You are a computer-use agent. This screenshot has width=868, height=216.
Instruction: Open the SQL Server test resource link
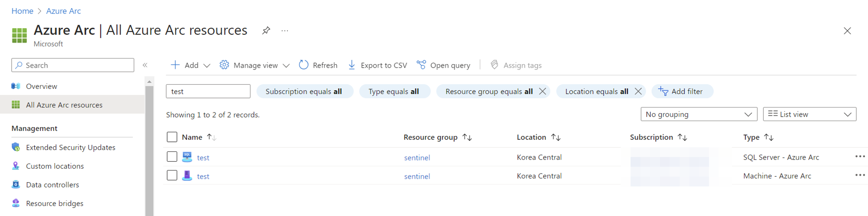point(203,158)
